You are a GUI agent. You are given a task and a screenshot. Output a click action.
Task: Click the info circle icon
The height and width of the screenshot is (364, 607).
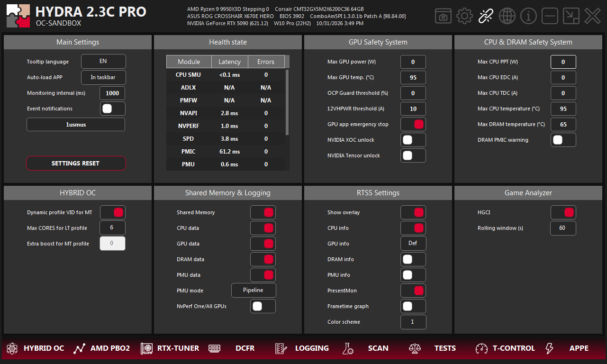pos(528,16)
